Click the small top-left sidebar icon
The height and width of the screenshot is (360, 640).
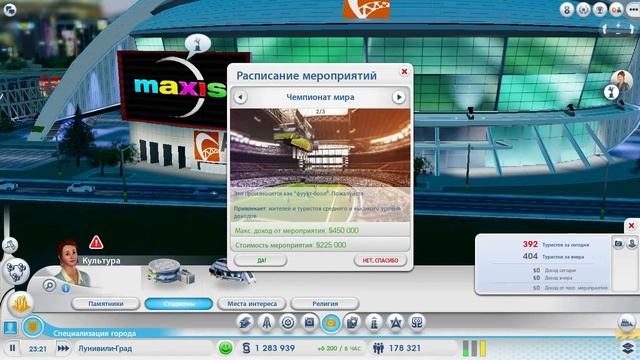tap(9, 245)
